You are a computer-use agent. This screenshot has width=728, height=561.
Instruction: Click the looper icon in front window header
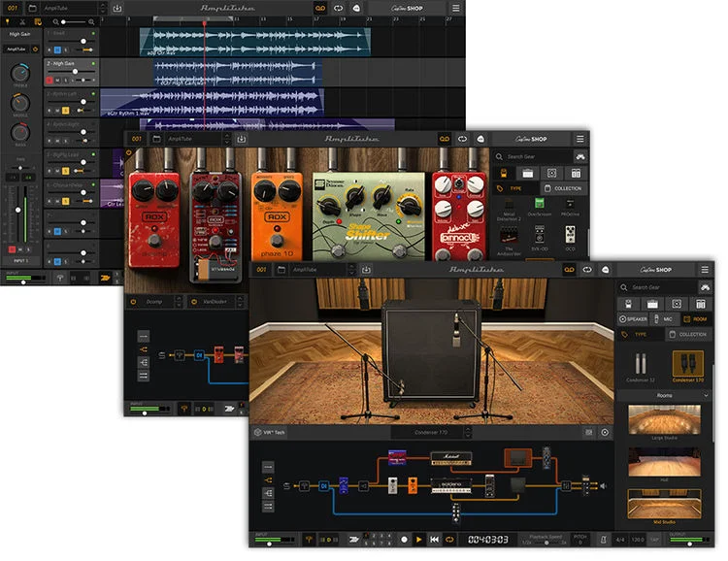pos(587,270)
